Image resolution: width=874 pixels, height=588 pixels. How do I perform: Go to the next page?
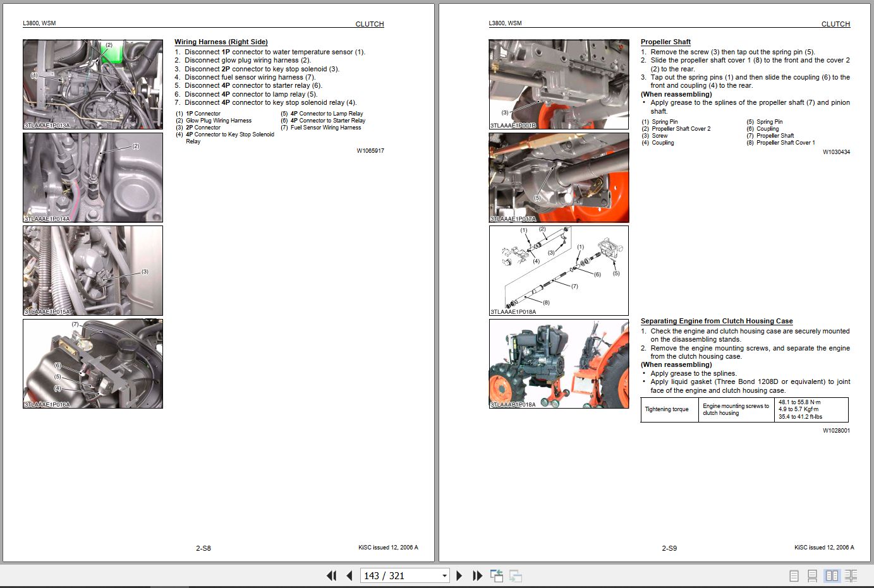tap(459, 575)
